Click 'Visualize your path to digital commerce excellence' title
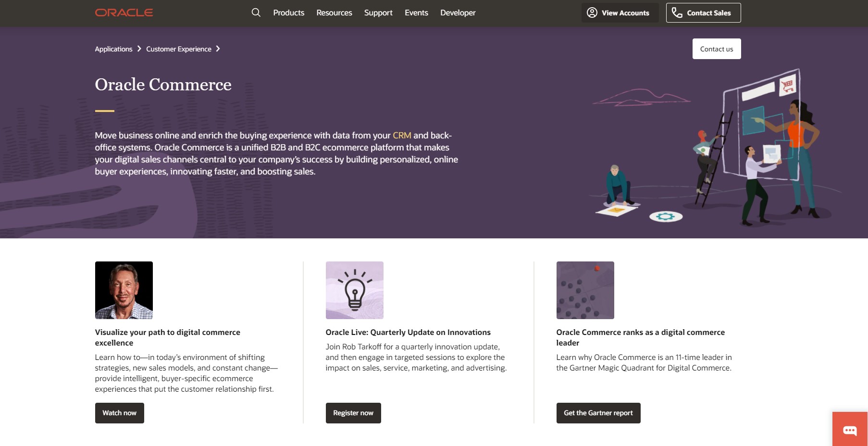The image size is (868, 446). pyautogui.click(x=168, y=337)
